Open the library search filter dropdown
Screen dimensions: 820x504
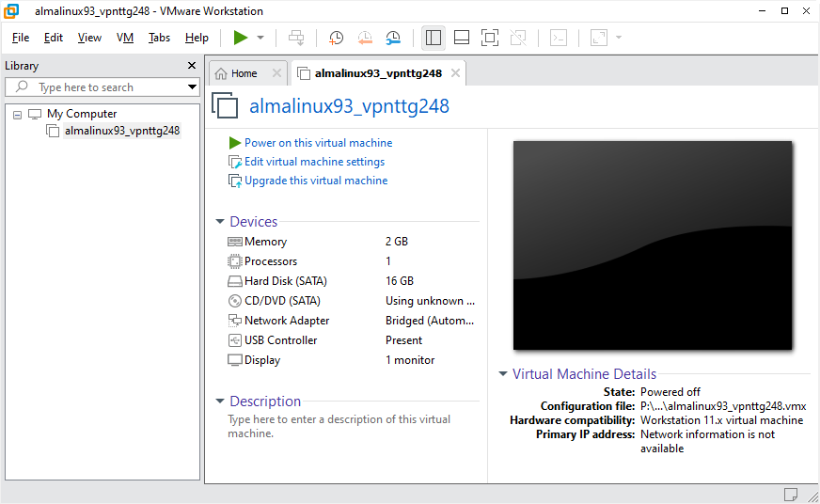point(193,87)
